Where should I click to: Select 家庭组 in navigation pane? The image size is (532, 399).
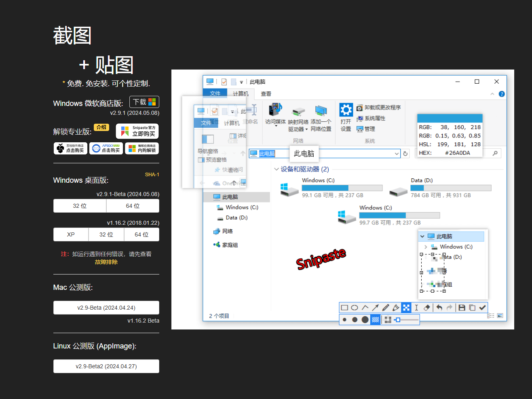[226, 245]
